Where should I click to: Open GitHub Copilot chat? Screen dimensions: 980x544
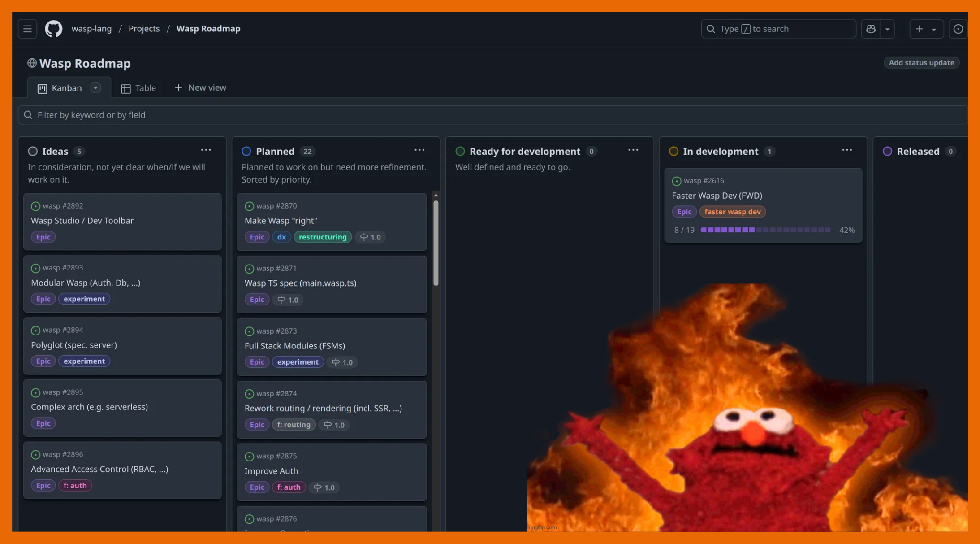[870, 28]
